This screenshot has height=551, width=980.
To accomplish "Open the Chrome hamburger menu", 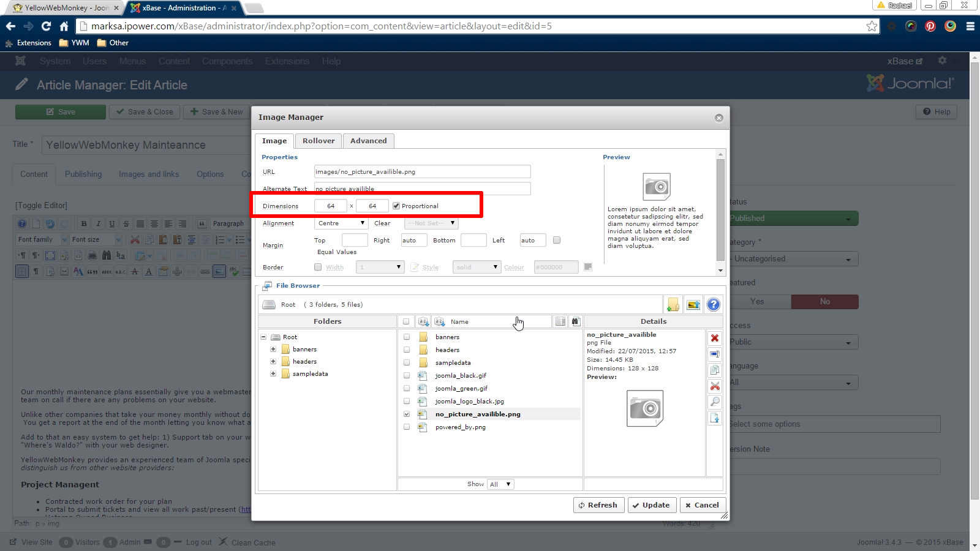I will (970, 26).
